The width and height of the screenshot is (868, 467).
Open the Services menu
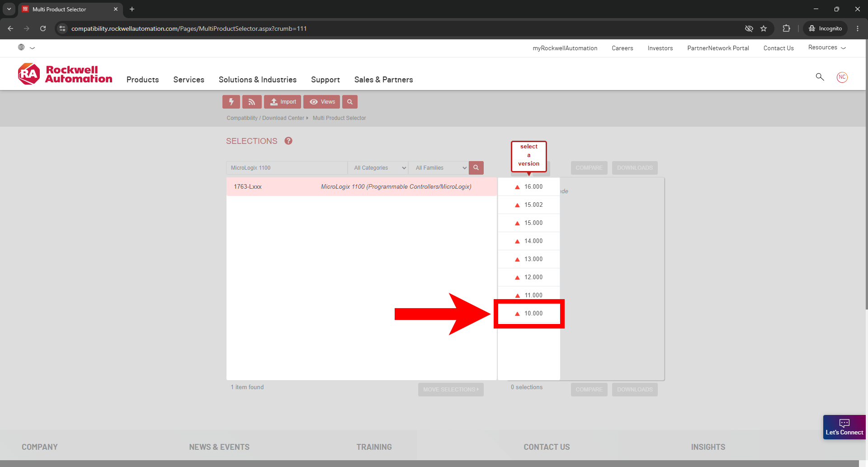(189, 80)
